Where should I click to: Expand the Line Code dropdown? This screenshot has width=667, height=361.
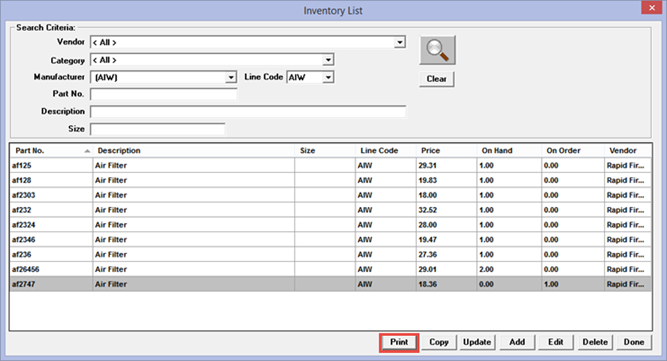(x=328, y=77)
